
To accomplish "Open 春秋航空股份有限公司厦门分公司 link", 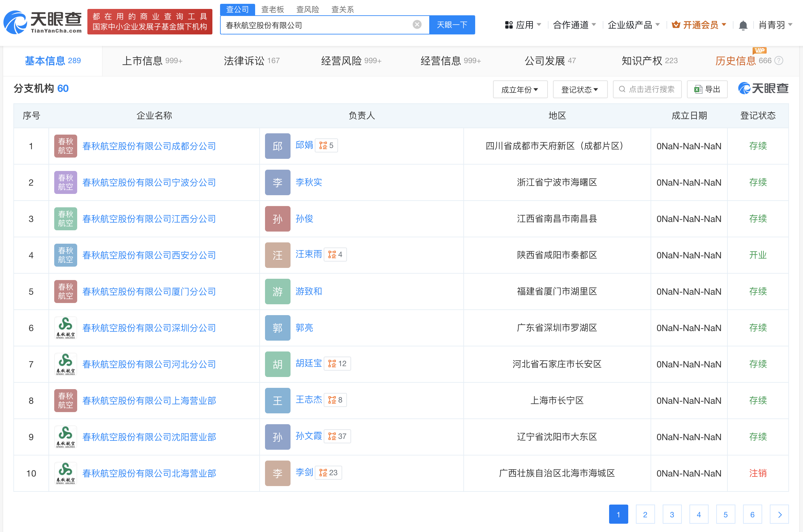I will tap(149, 292).
